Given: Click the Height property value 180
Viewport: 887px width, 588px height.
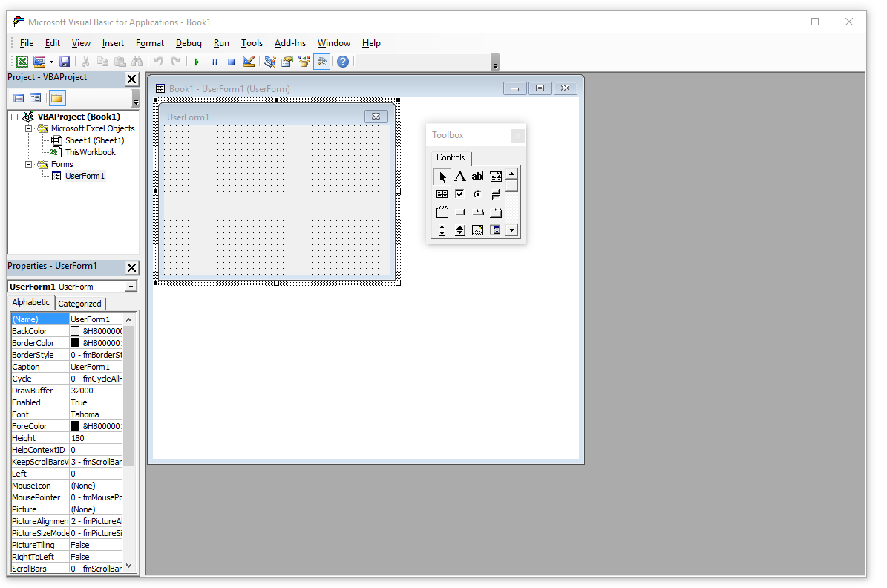Looking at the screenshot, I should [x=96, y=438].
